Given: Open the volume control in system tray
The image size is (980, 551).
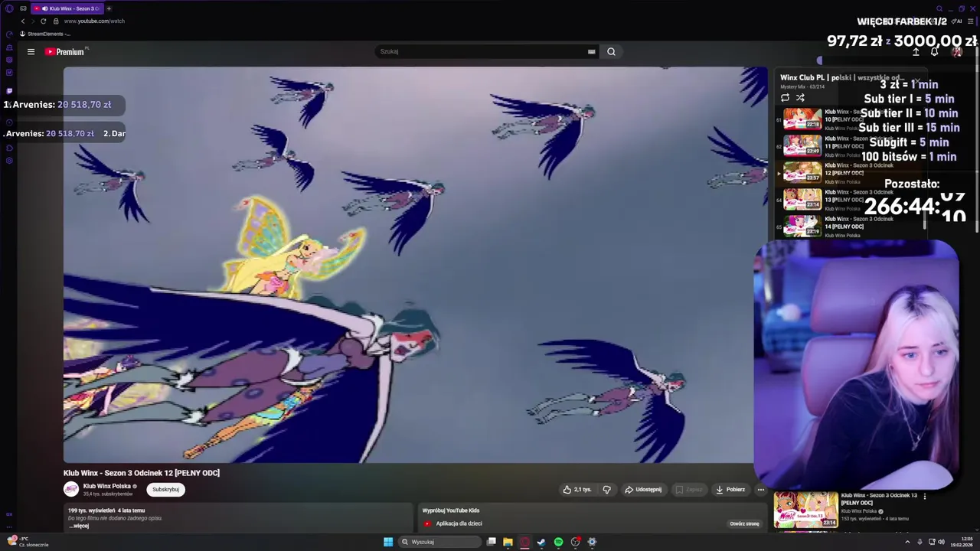Looking at the screenshot, I should pyautogui.click(x=941, y=542).
